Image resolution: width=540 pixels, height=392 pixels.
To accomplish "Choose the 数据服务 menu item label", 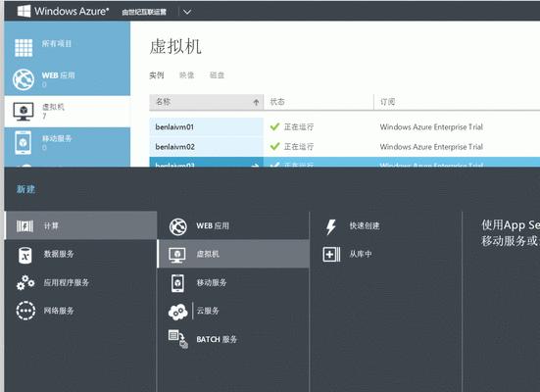I will (x=59, y=254).
